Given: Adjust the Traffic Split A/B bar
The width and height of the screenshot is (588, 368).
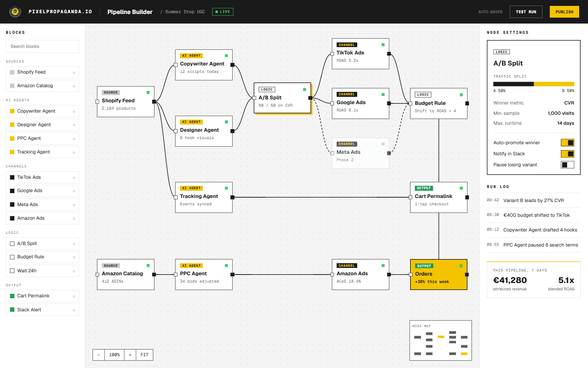Looking at the screenshot, I should (x=534, y=84).
